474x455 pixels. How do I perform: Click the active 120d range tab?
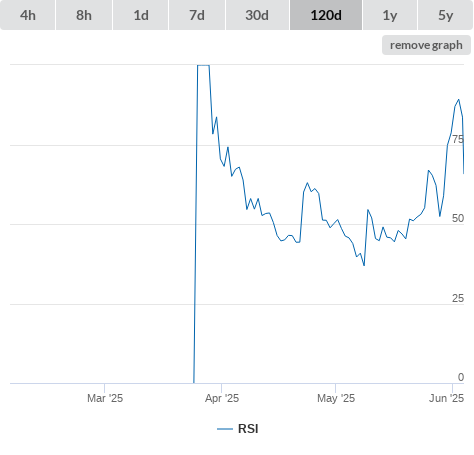click(x=326, y=15)
